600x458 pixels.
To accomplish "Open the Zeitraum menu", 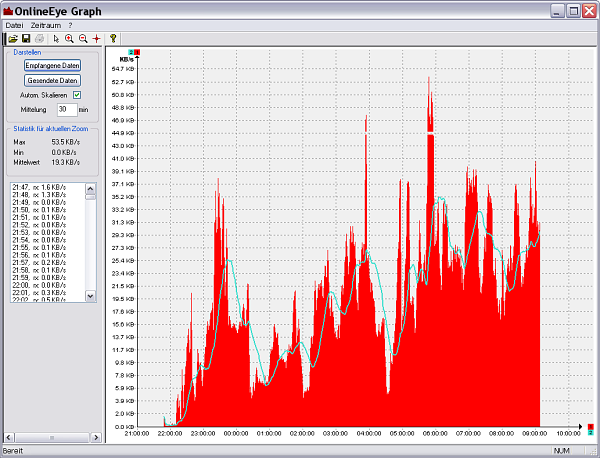I will coord(45,24).
